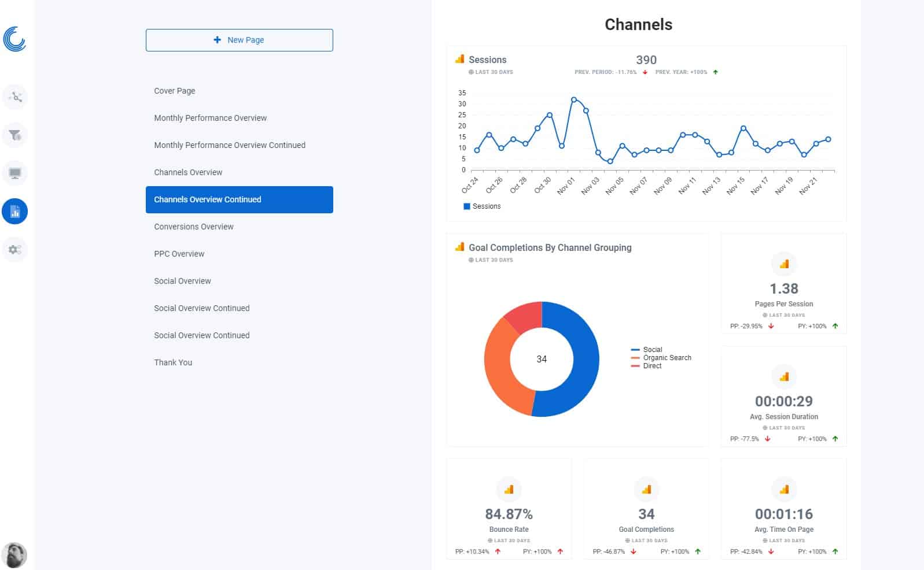Open the data connections node icon
Screen dimensions: 924x570
pos(15,97)
